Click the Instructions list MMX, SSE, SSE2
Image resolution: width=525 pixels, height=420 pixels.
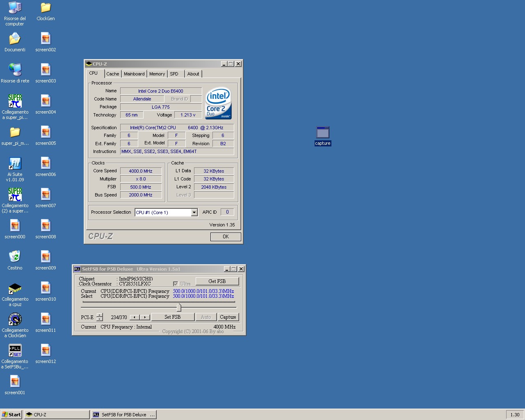point(177,151)
